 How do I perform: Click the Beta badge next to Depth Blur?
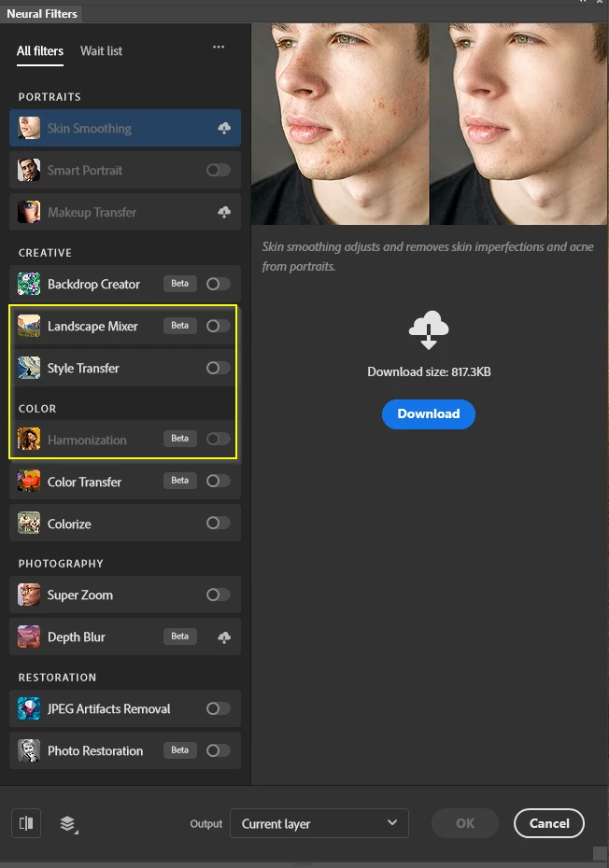(179, 637)
